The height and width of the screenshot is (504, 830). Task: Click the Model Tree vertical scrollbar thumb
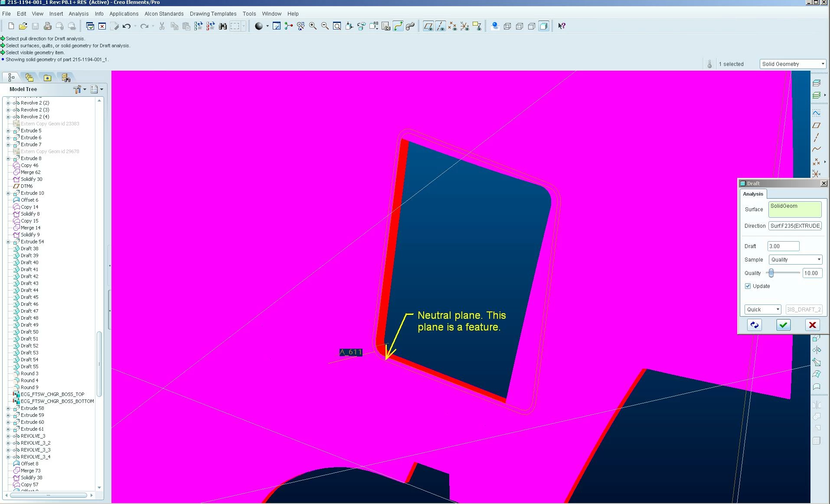[99, 364]
